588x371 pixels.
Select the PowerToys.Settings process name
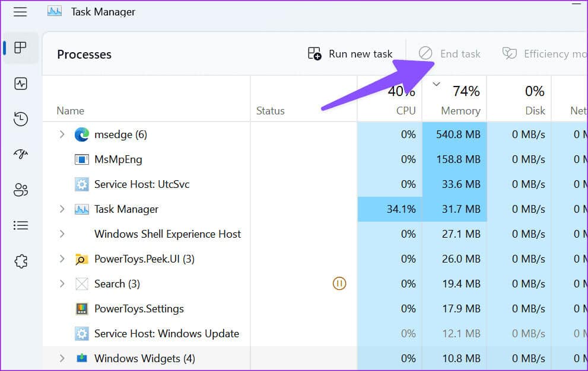click(x=139, y=309)
